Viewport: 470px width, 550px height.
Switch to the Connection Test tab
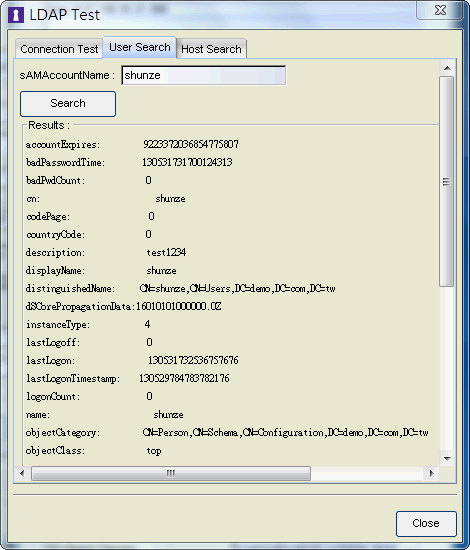[x=59, y=49]
